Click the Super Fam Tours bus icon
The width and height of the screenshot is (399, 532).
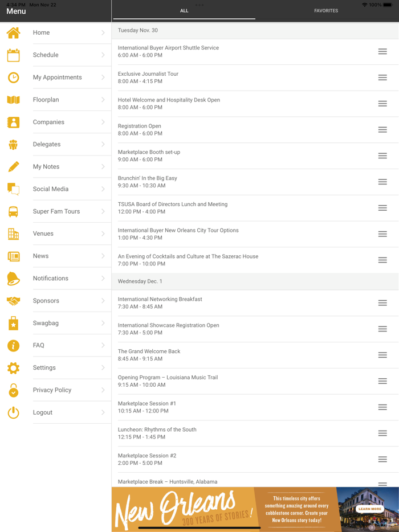pos(13,211)
